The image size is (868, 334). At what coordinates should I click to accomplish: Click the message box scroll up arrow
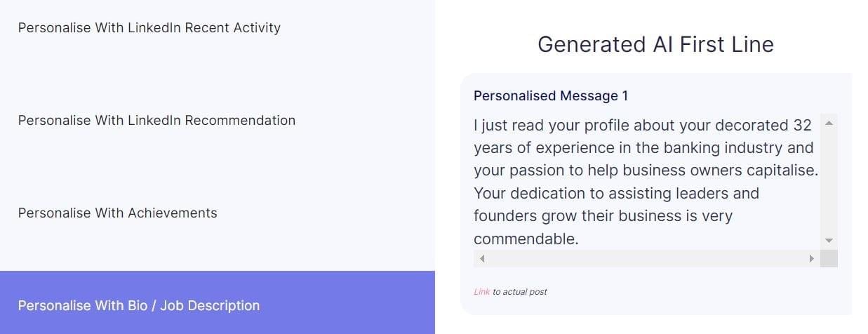pos(829,123)
